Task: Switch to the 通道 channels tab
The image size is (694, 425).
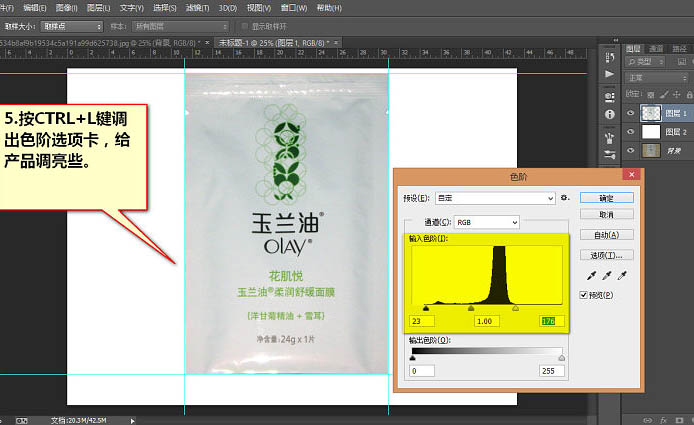Action: coord(656,49)
